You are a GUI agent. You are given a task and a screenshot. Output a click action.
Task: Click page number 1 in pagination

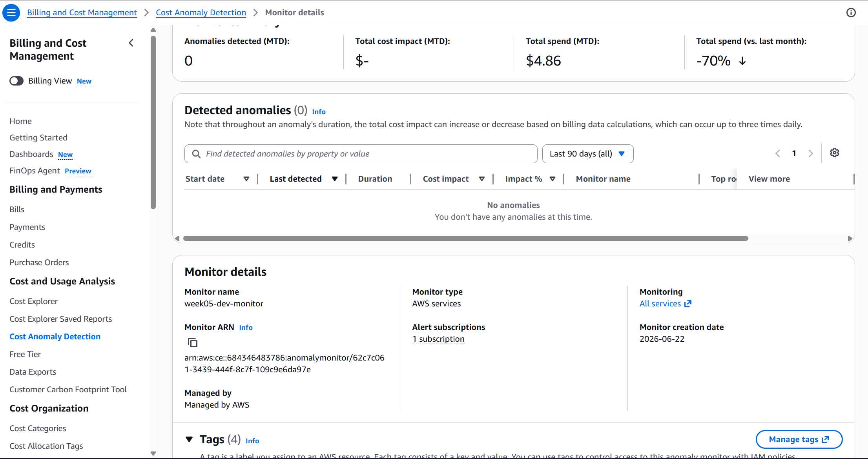[794, 153]
